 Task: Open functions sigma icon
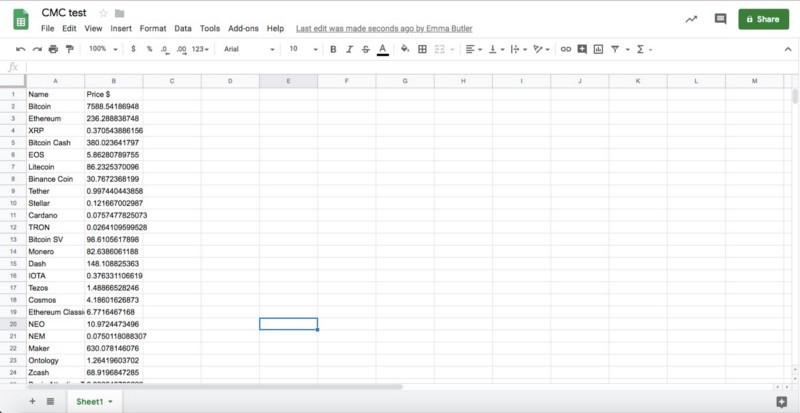(640, 49)
